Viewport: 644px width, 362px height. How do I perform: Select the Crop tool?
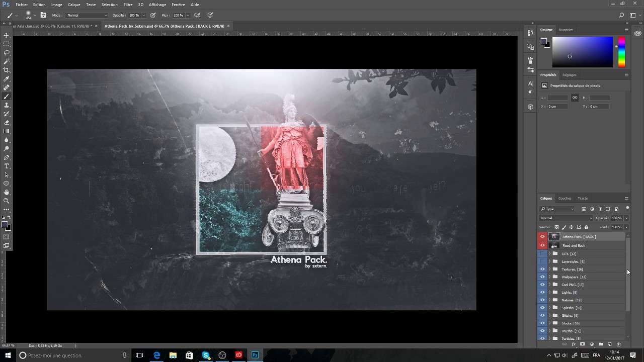pyautogui.click(x=7, y=70)
